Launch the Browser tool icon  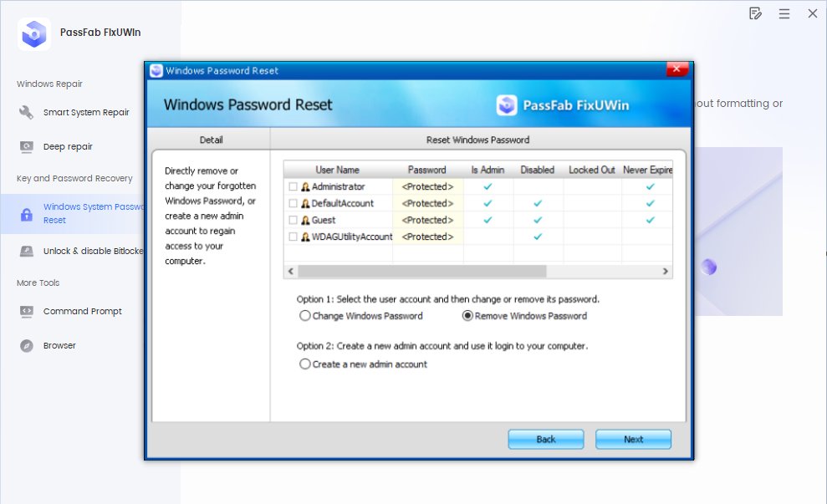coord(28,345)
